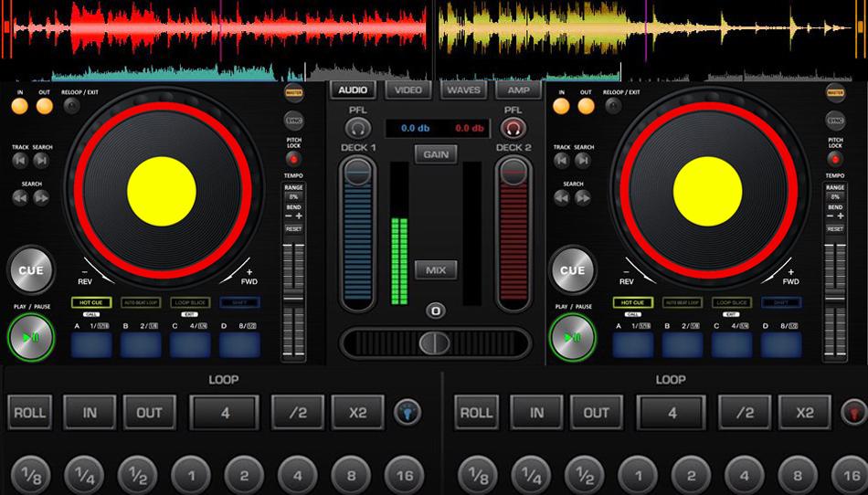868x495 pixels.
Task: Click Deck 1 PFL headphone icon
Action: point(357,129)
